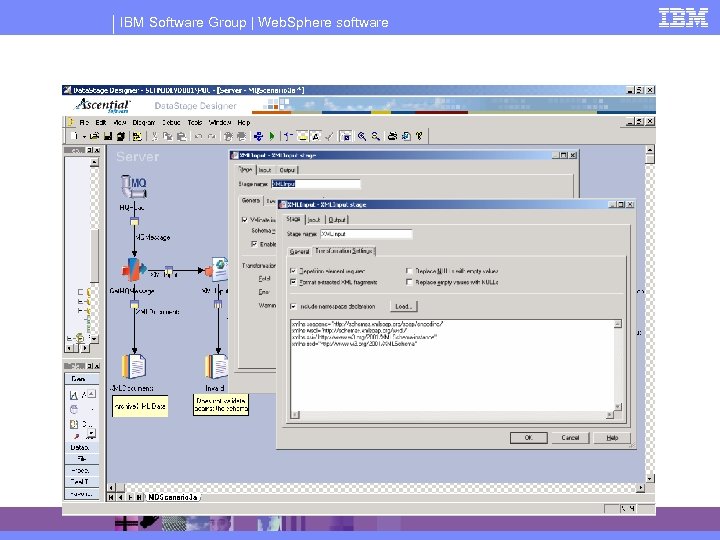The width and height of the screenshot is (720, 540).
Task: Toggle the Enable checkbox in back dialog
Action: coord(254,244)
